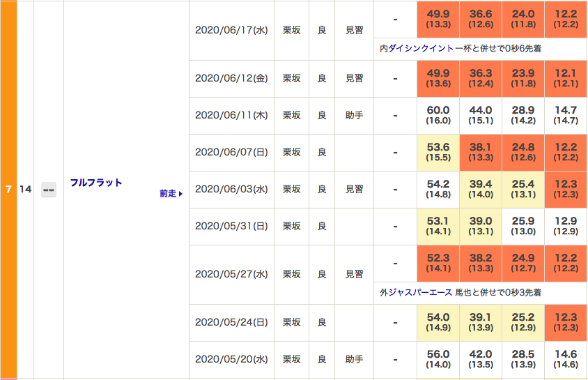The width and height of the screenshot is (588, 380).
Task: Click the 前走 previous race link
Action: pos(171,194)
